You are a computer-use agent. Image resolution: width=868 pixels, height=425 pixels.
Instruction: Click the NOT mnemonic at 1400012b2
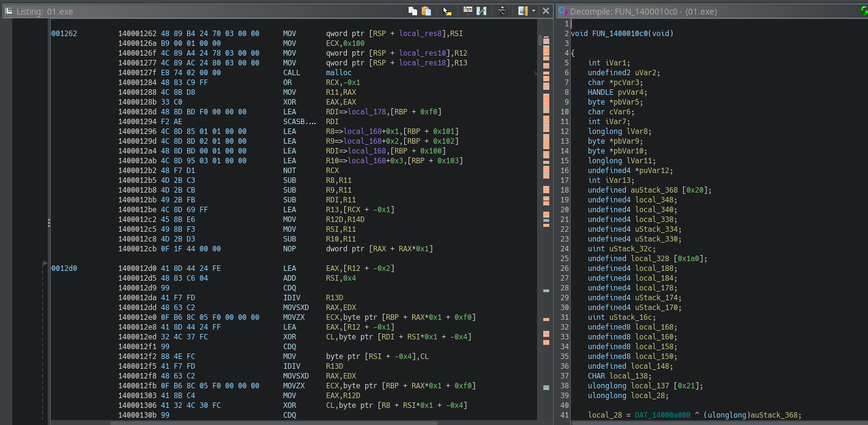click(290, 171)
